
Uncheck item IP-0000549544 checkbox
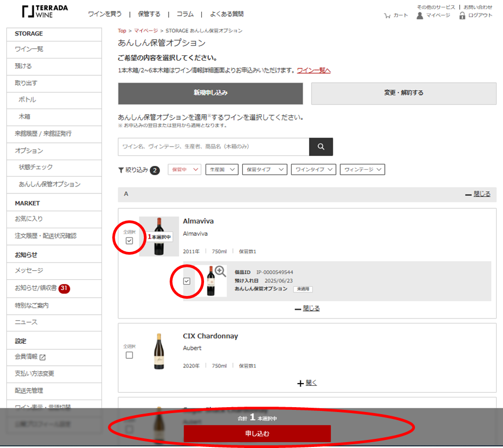(187, 281)
